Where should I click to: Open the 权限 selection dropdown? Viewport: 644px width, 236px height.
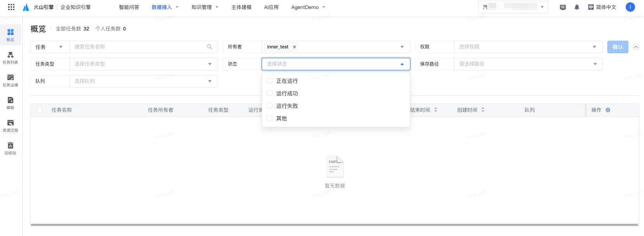[x=528, y=47]
